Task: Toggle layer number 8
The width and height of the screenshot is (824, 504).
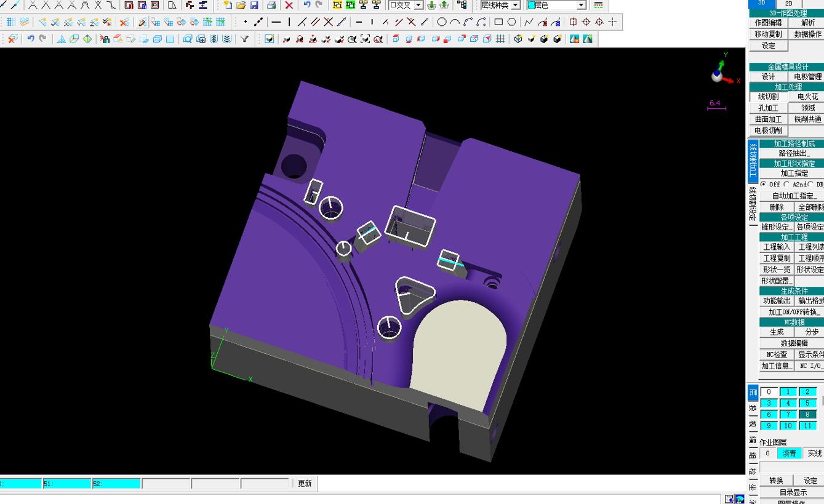Action: point(807,414)
